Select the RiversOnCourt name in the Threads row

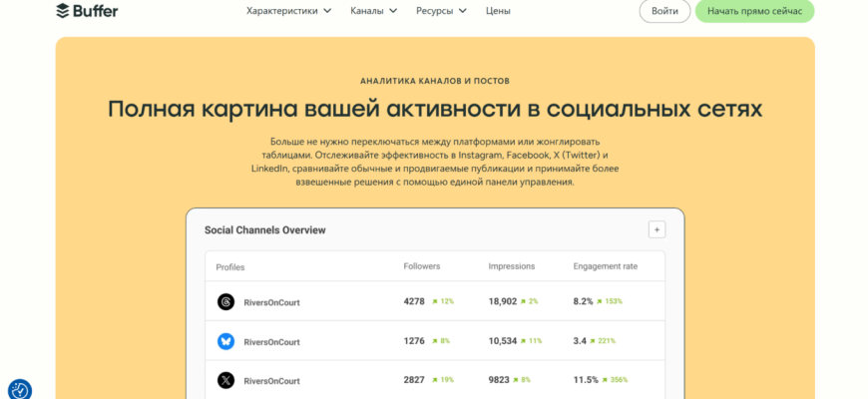271,301
